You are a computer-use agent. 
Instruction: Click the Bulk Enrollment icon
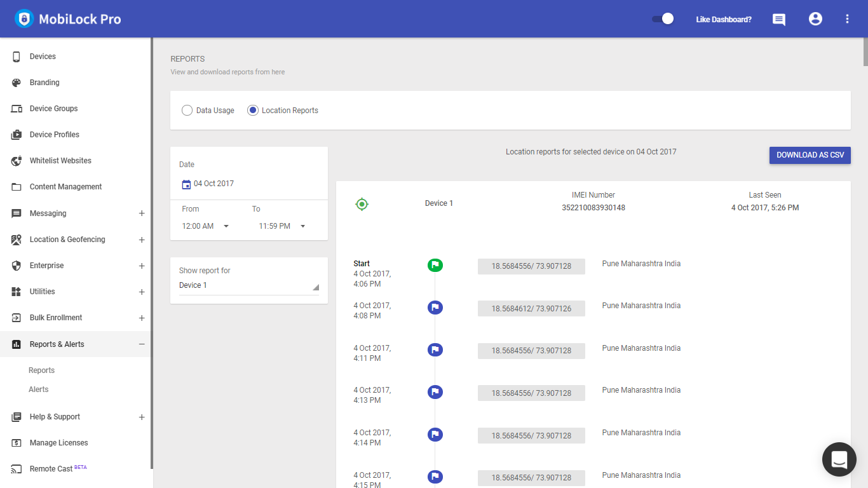pos(17,318)
